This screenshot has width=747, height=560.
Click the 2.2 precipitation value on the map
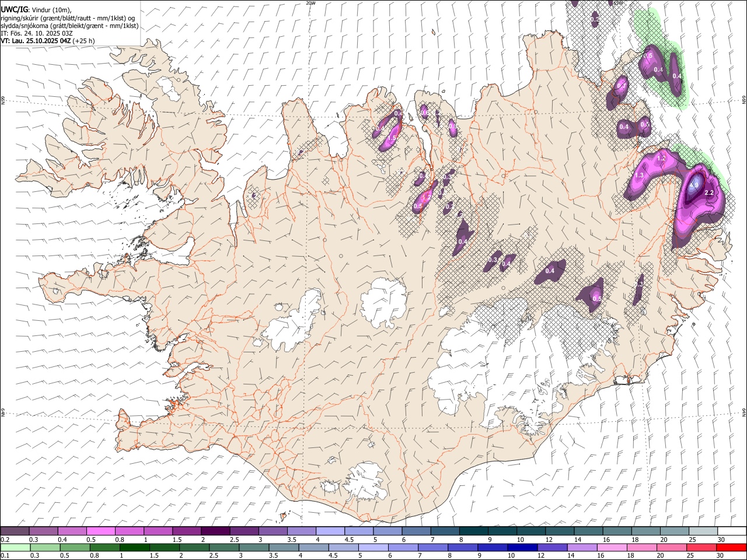click(x=710, y=192)
